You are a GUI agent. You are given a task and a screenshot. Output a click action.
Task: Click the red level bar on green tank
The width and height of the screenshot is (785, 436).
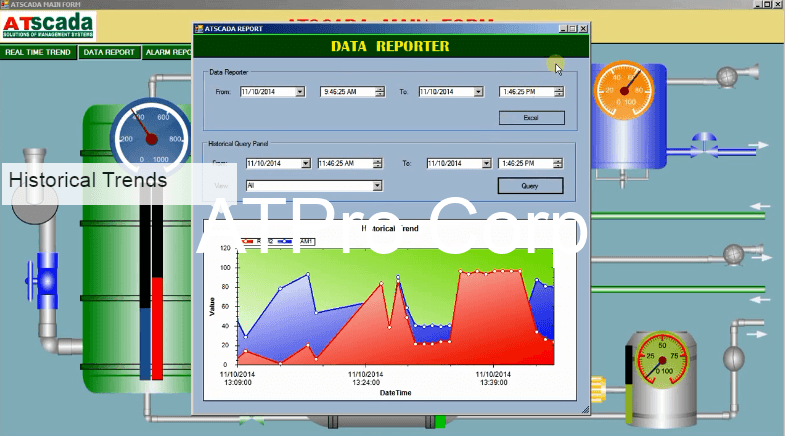[157, 328]
